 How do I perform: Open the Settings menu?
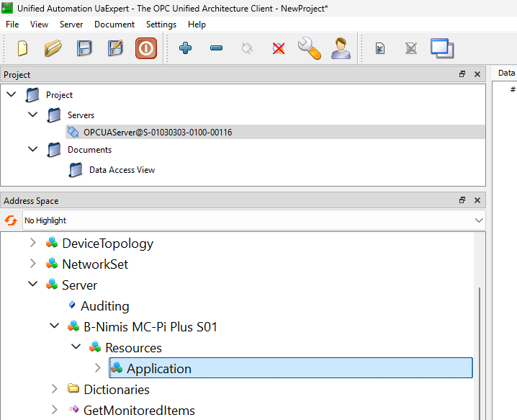point(161,24)
